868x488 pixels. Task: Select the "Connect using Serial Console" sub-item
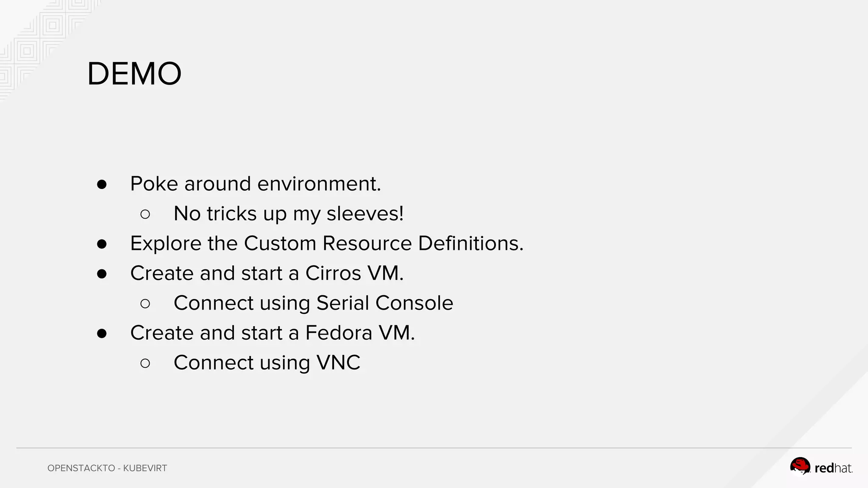point(313,303)
